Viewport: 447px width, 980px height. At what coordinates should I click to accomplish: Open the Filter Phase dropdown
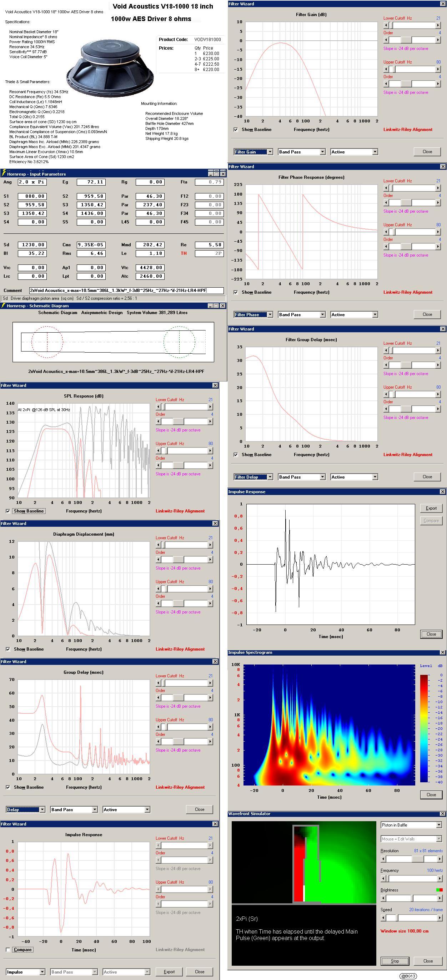click(253, 315)
